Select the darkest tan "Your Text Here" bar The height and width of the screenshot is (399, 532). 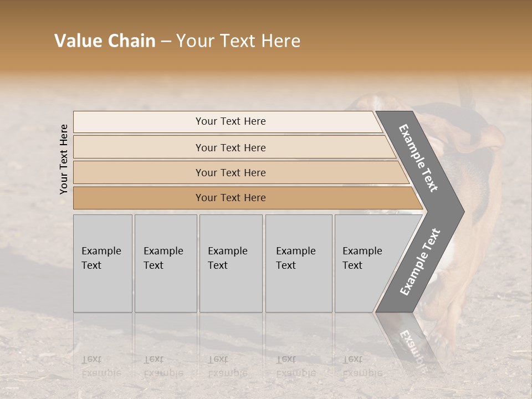tap(230, 198)
